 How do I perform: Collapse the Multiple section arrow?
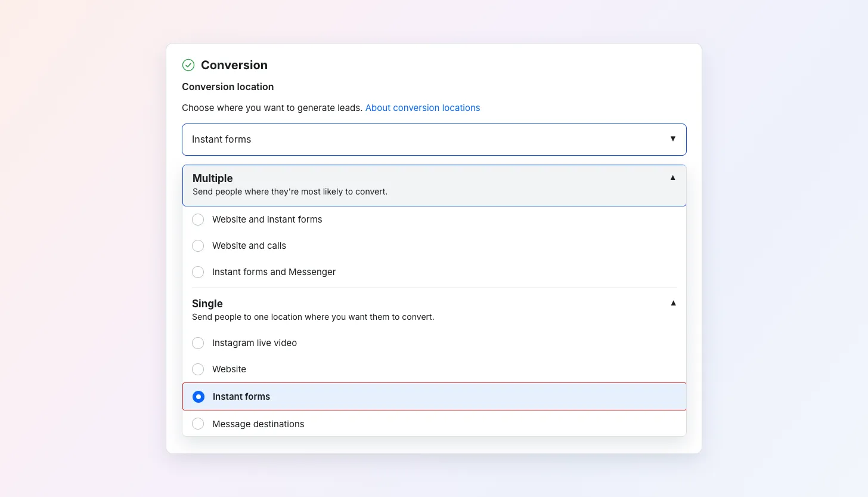[673, 178]
